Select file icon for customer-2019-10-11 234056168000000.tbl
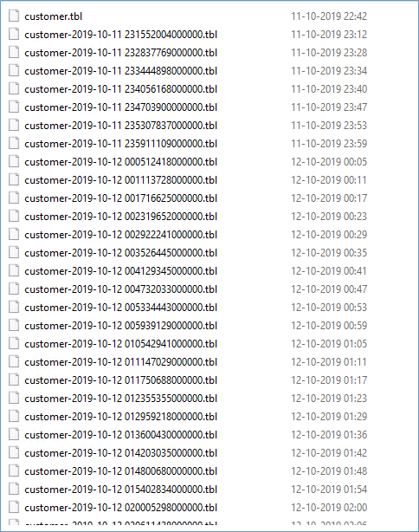Viewport: 419px width, 532px height. [14, 88]
